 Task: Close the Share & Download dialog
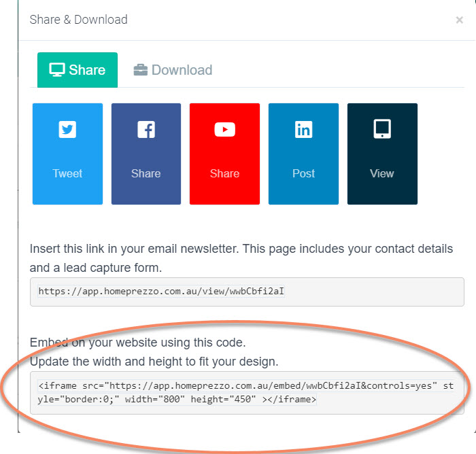(x=459, y=20)
